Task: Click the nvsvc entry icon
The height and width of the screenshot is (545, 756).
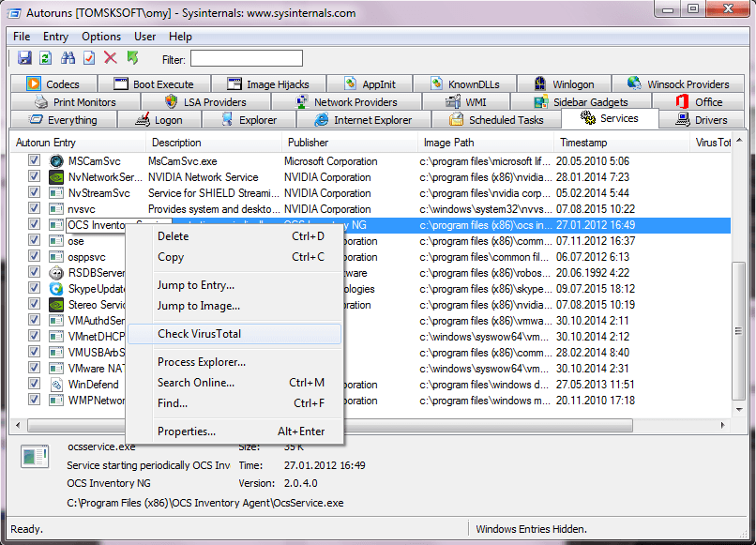Action: [56, 209]
